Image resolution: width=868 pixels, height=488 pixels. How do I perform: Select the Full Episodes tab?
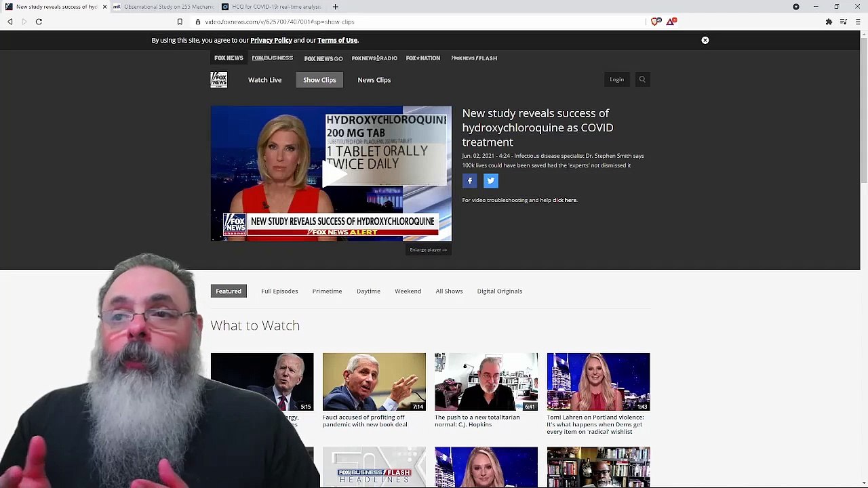tap(279, 291)
